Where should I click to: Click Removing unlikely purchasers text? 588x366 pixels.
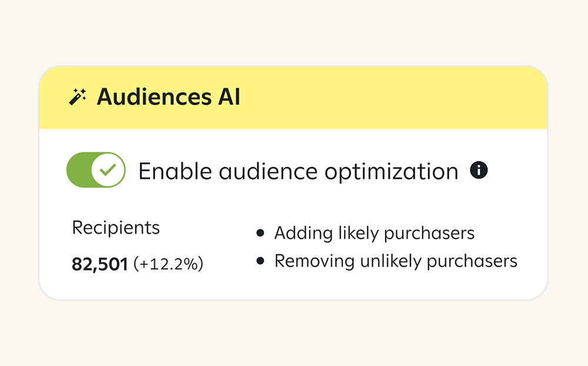coord(396,261)
